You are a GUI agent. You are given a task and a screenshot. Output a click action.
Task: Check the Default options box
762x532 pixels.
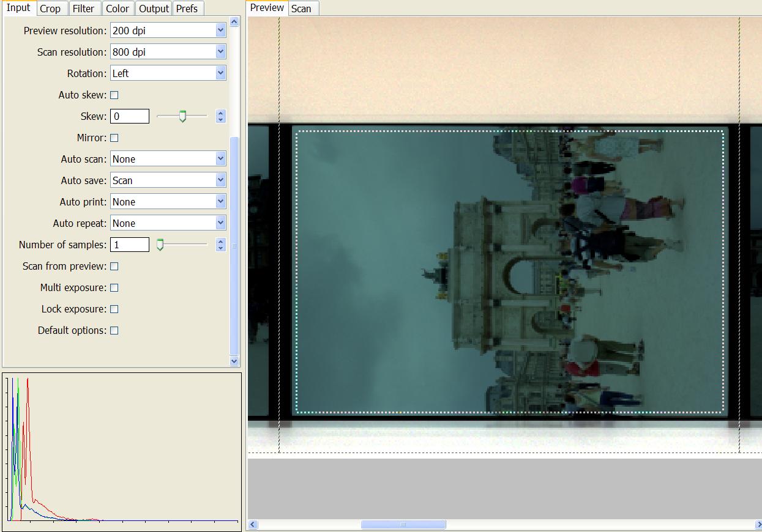[x=114, y=330]
